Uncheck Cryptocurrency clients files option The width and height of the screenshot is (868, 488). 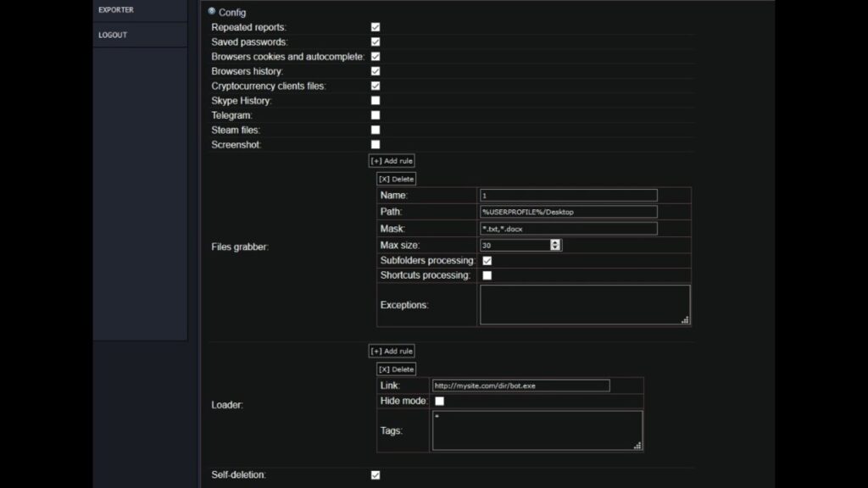376,86
